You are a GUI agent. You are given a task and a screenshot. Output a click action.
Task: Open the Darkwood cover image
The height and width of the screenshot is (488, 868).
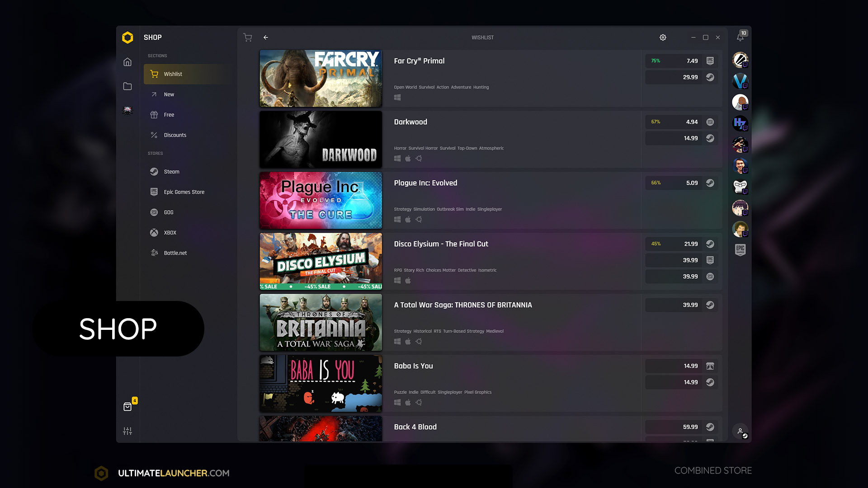[321, 139]
